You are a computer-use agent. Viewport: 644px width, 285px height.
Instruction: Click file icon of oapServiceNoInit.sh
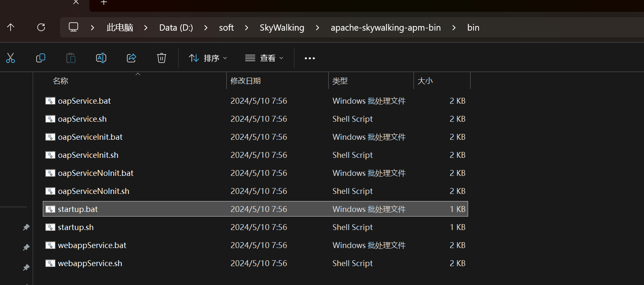(x=50, y=191)
